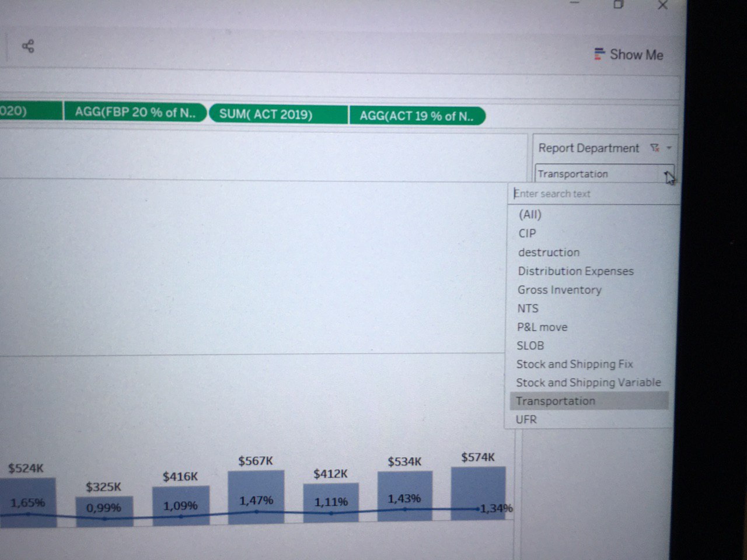The width and height of the screenshot is (747, 560).
Task: Open Report Department filter card menu arrow
Action: coord(669,148)
